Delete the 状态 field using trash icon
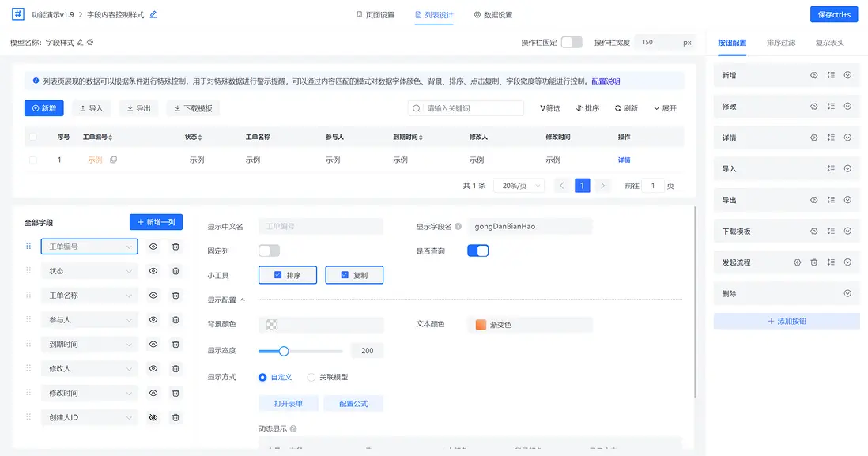This screenshot has width=868, height=456. pos(175,271)
